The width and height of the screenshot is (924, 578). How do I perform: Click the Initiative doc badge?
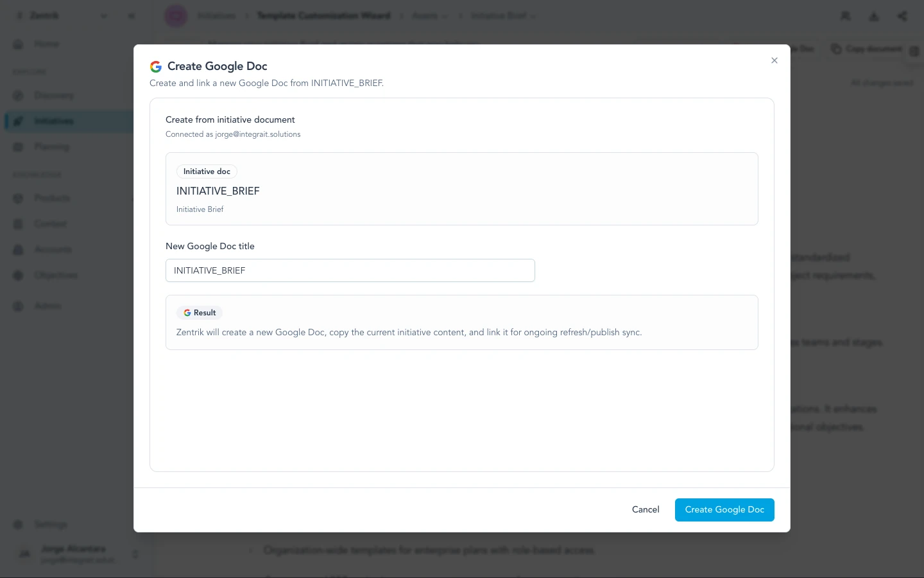207,171
